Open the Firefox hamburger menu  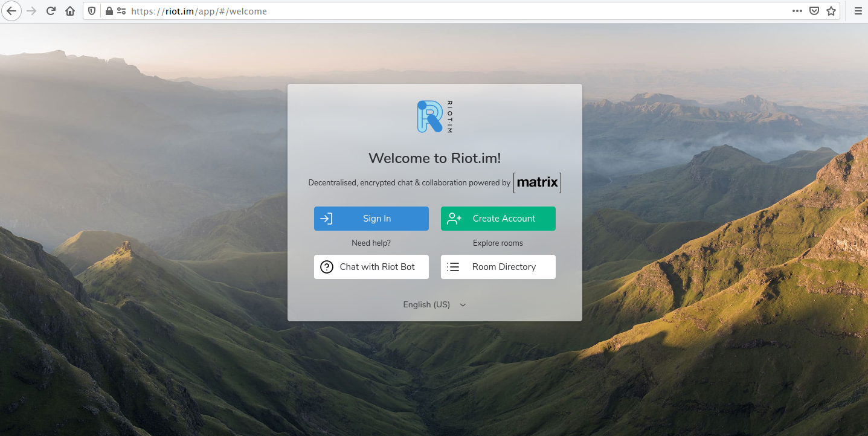tap(858, 11)
